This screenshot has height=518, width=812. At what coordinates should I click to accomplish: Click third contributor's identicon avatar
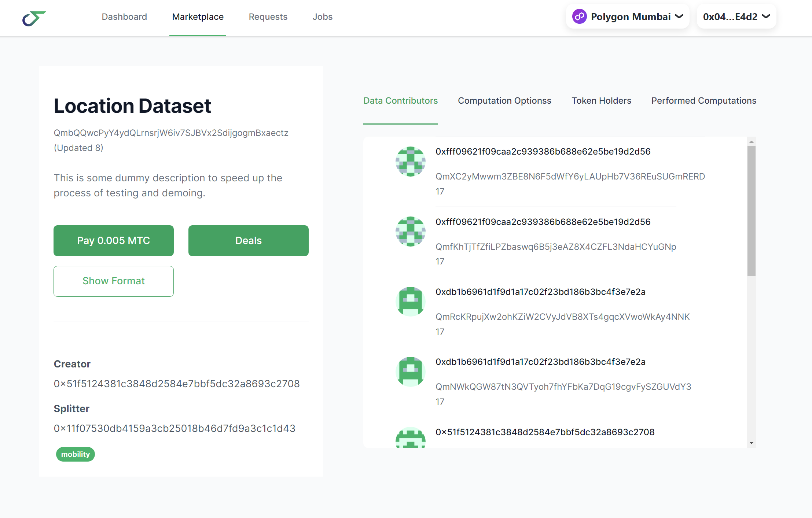tap(410, 301)
